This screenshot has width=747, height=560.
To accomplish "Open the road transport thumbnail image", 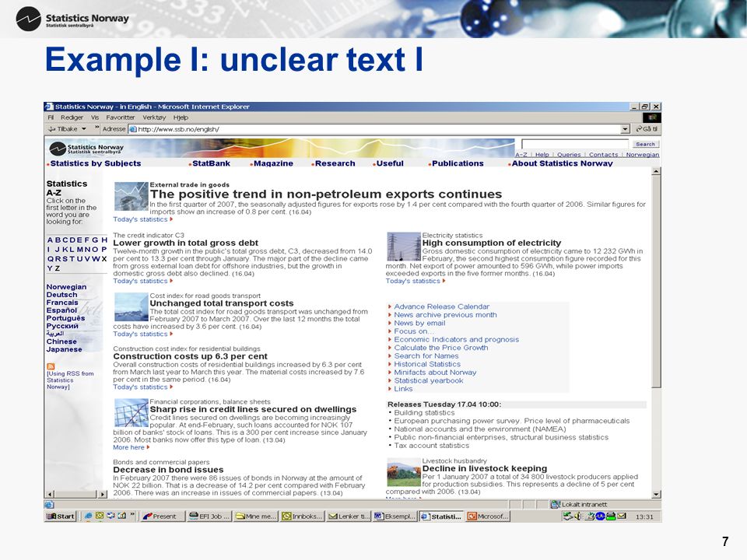I will 131,306.
